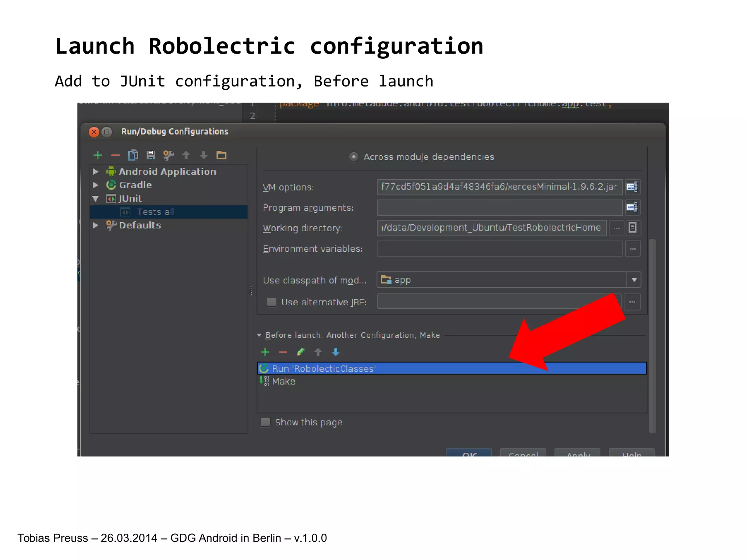Collapse Before launch section triangle
The image size is (747, 560).
point(259,335)
